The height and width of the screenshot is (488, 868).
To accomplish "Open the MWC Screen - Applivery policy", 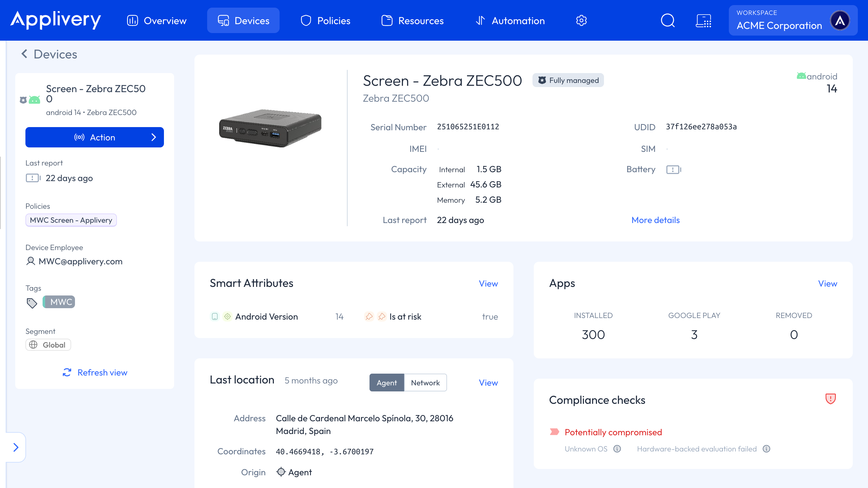I will coord(71,220).
